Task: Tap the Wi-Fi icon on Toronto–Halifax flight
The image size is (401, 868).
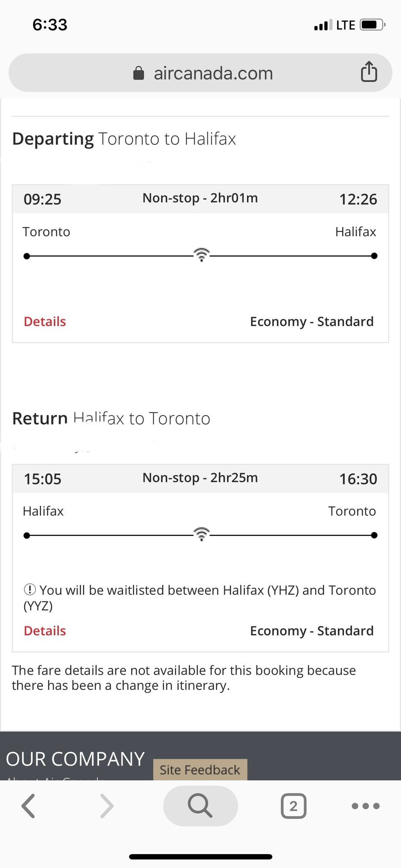Action: coord(201,255)
